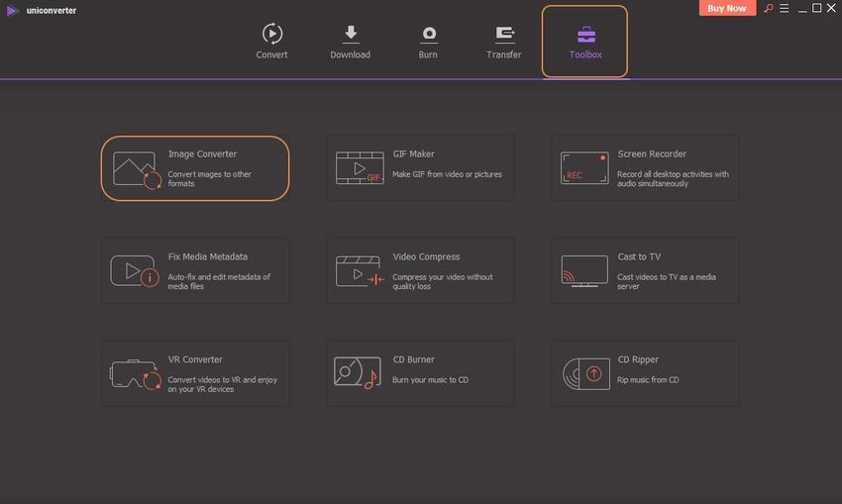Open the VR Converter headset icon
This screenshot has width=842, height=504.
click(x=135, y=373)
